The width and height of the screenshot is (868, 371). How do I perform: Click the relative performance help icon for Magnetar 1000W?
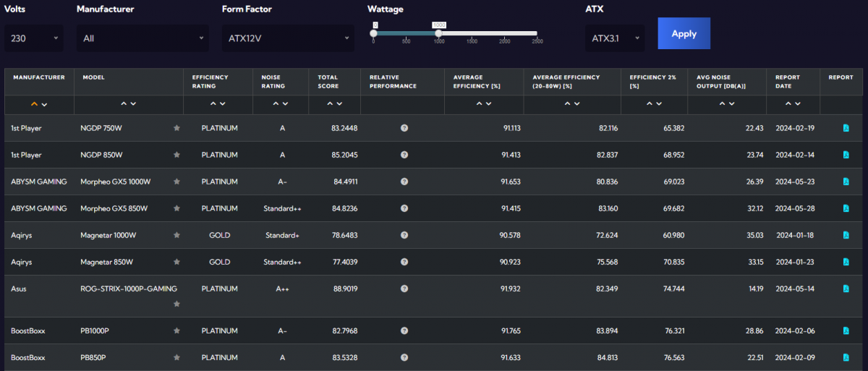(404, 235)
